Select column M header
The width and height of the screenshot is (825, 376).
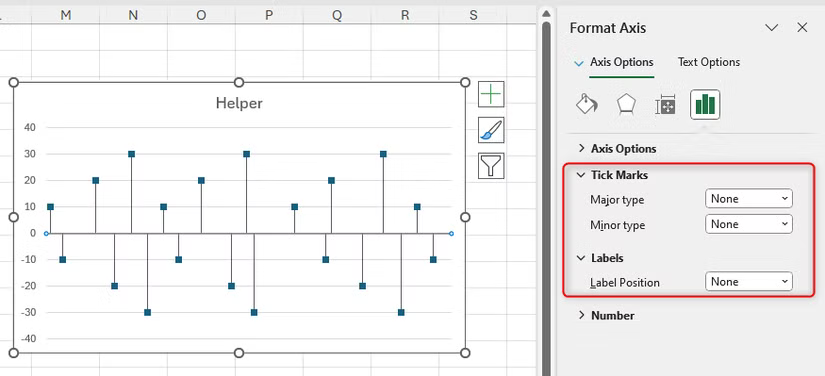click(66, 15)
